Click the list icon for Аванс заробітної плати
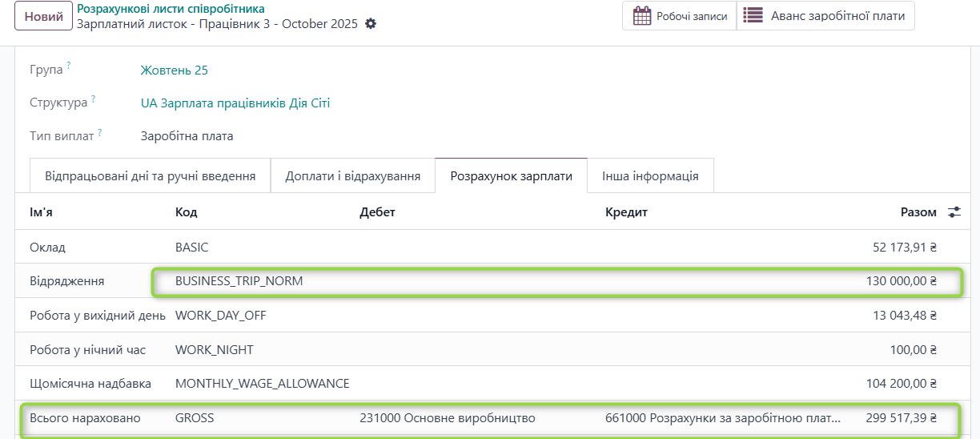 tap(753, 16)
